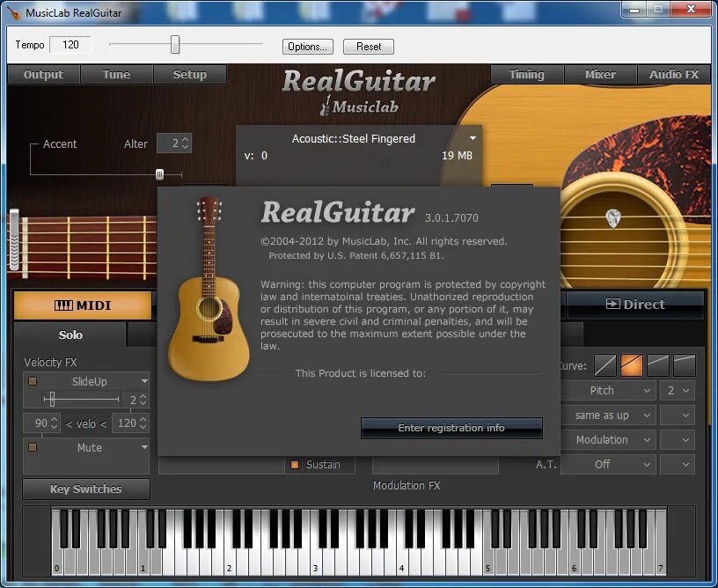Viewport: 718px width, 588px height.
Task: Open the Tune panel
Action: pos(116,74)
